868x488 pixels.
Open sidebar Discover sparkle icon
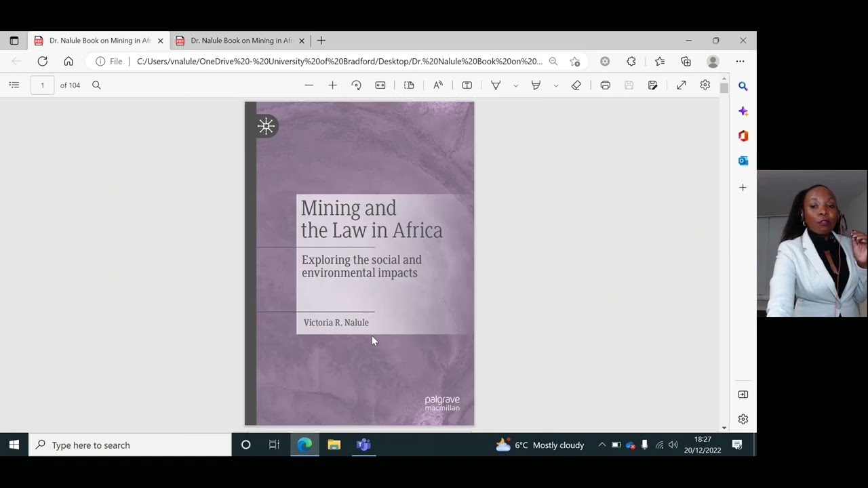(743, 111)
